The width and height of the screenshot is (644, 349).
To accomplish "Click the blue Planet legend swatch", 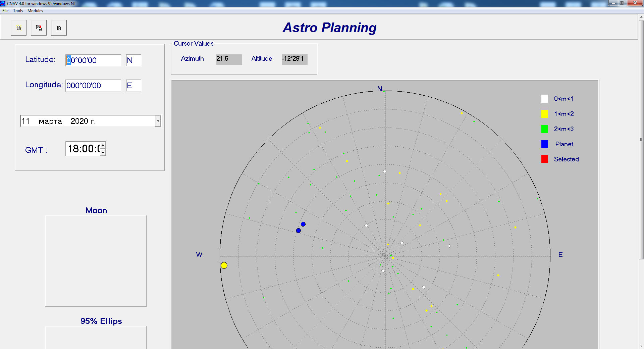I will coord(545,144).
